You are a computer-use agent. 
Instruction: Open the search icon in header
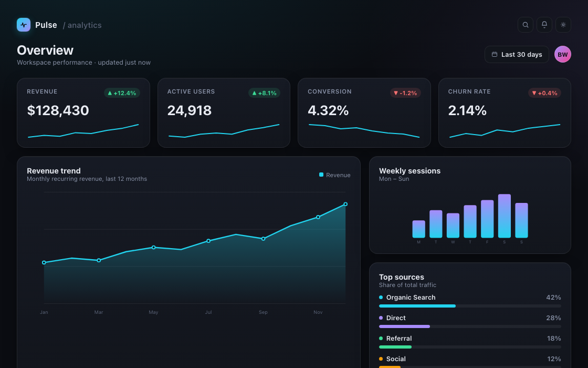[x=526, y=25]
